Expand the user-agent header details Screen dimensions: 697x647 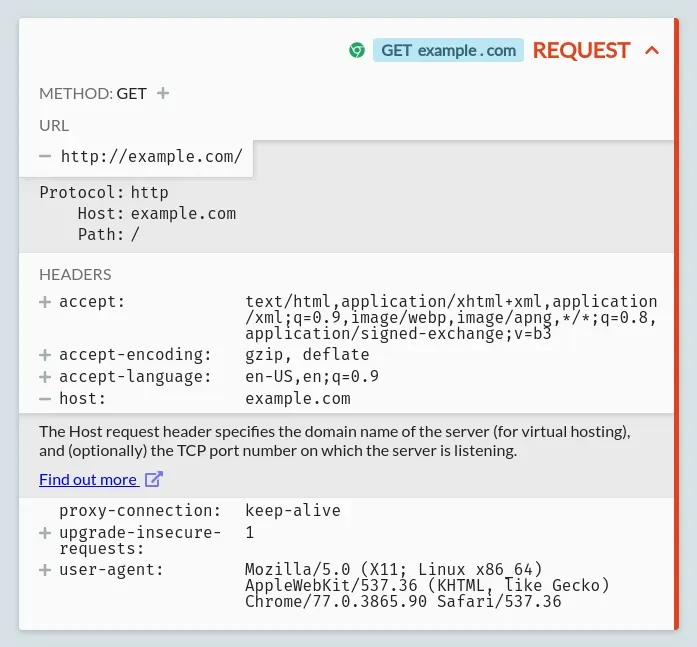click(x=45, y=570)
